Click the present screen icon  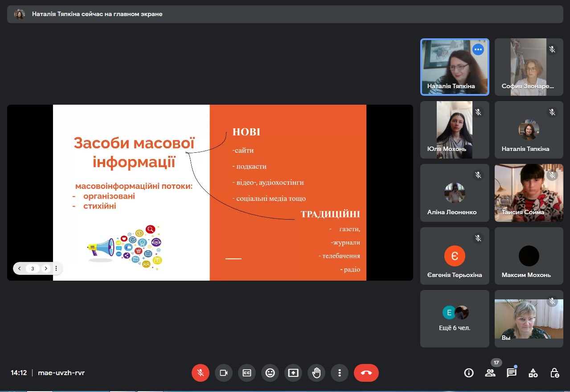coord(293,373)
